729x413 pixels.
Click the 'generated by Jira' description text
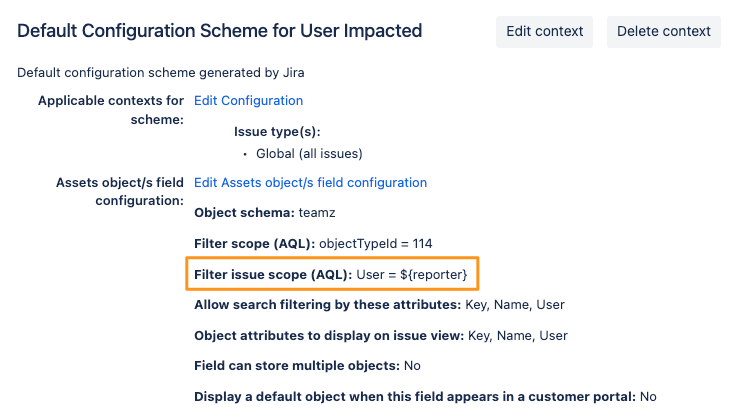(161, 72)
